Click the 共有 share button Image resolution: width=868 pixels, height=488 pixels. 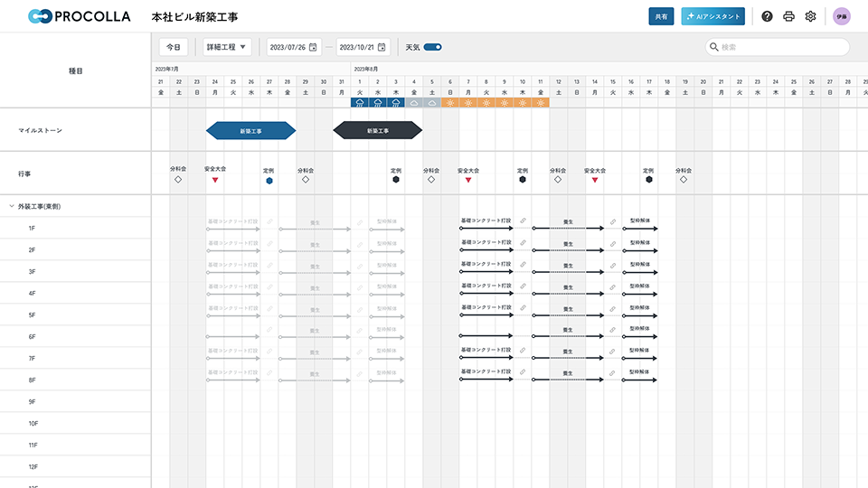(661, 16)
